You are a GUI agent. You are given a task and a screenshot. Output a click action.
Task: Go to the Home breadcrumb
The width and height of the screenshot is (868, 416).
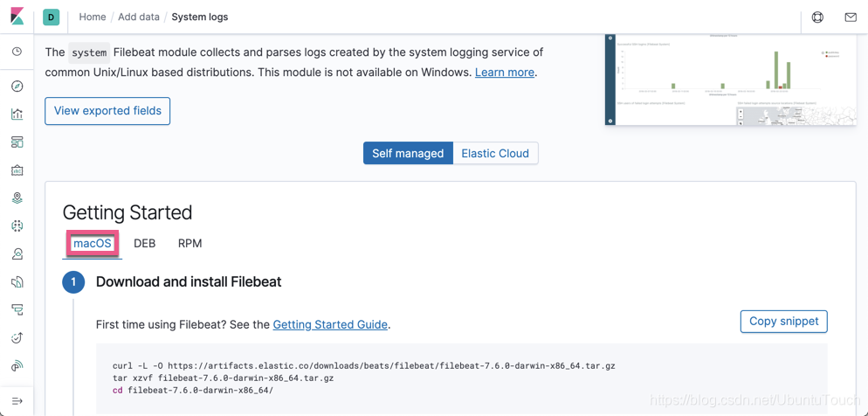[x=93, y=17]
